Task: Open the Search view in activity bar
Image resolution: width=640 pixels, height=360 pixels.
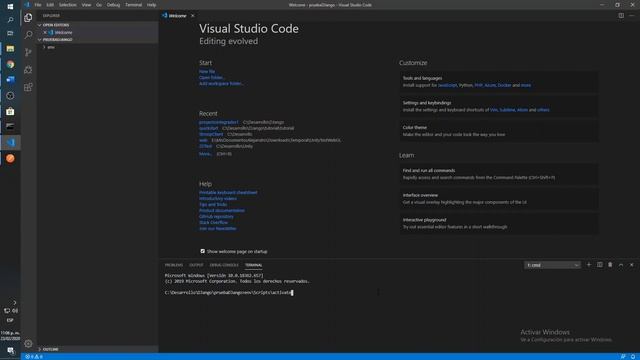Action: 28,35
